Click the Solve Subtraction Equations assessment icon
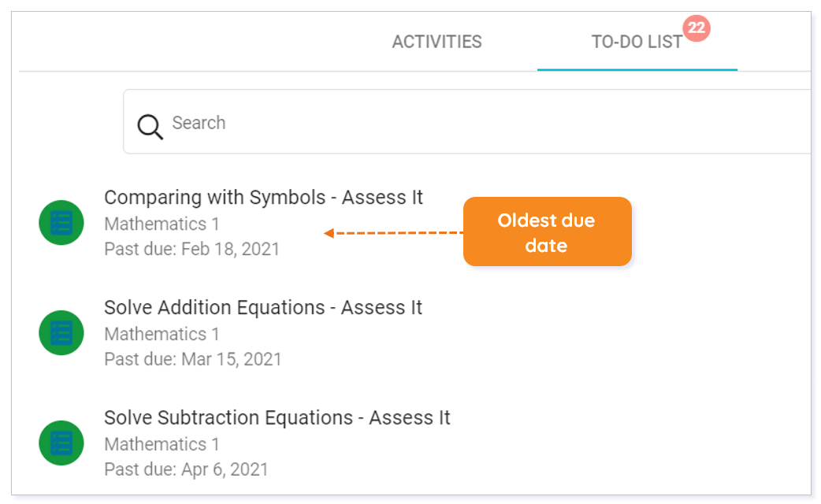Image resolution: width=821 pixels, height=504 pixels. tap(61, 443)
